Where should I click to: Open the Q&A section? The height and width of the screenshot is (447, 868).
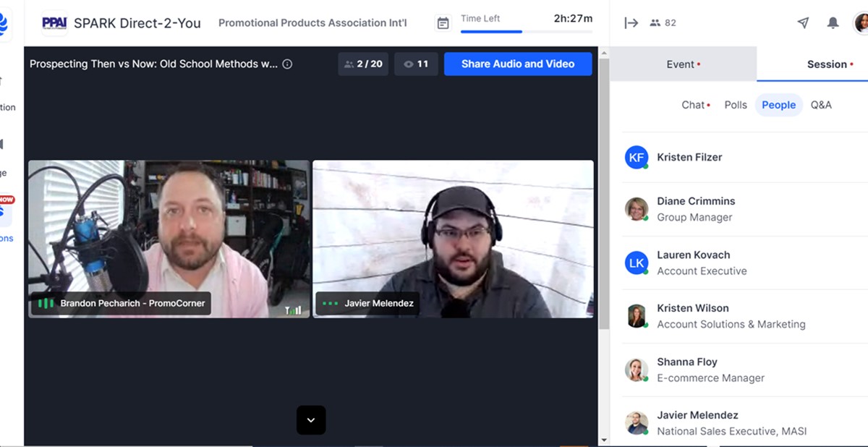(x=821, y=105)
